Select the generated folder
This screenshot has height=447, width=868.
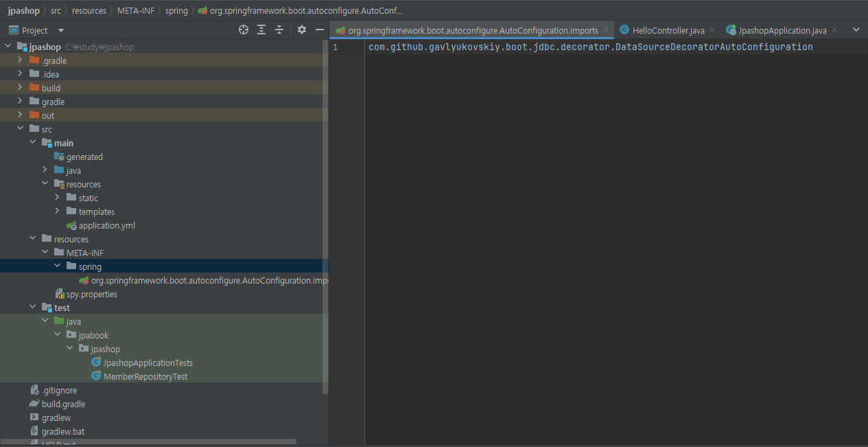[84, 157]
